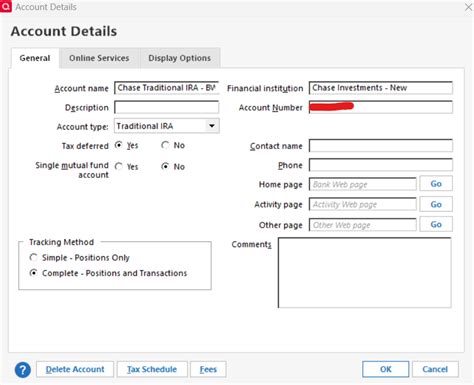Select Complete - Positions and Transactions option
The image size is (474, 385).
tap(33, 273)
